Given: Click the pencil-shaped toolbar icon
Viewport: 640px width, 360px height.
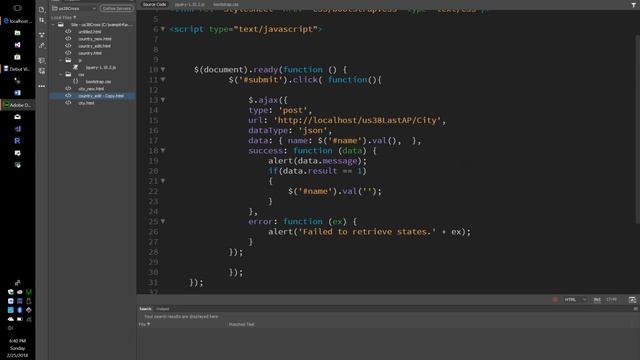Looking at the screenshot, I should (42, 46).
